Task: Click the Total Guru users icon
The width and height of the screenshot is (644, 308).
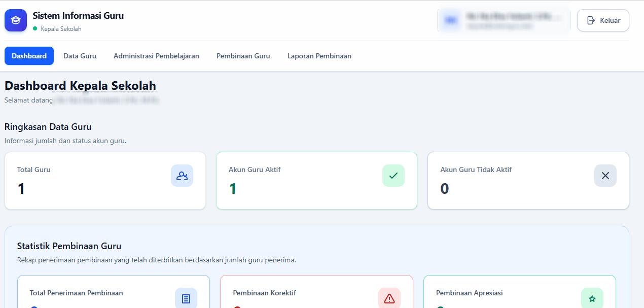Action: (182, 176)
